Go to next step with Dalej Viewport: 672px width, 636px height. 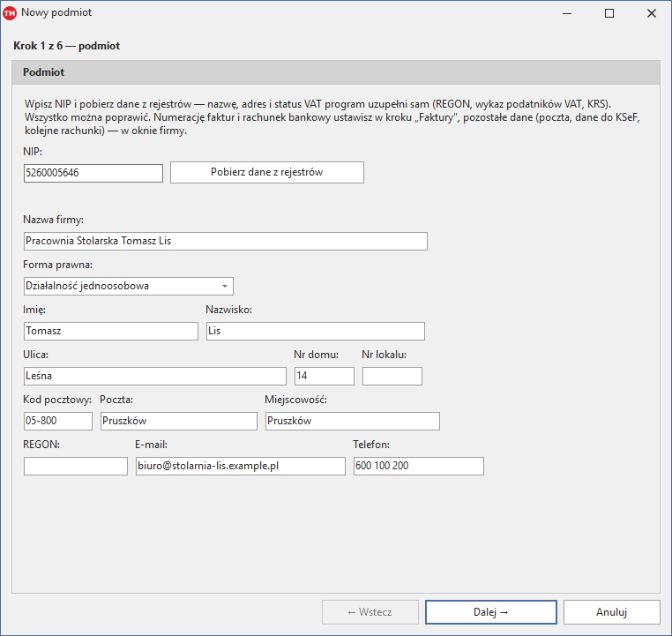(491, 612)
